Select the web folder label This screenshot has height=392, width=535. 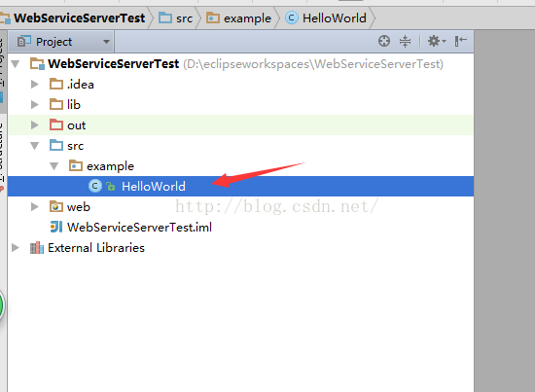(79, 207)
